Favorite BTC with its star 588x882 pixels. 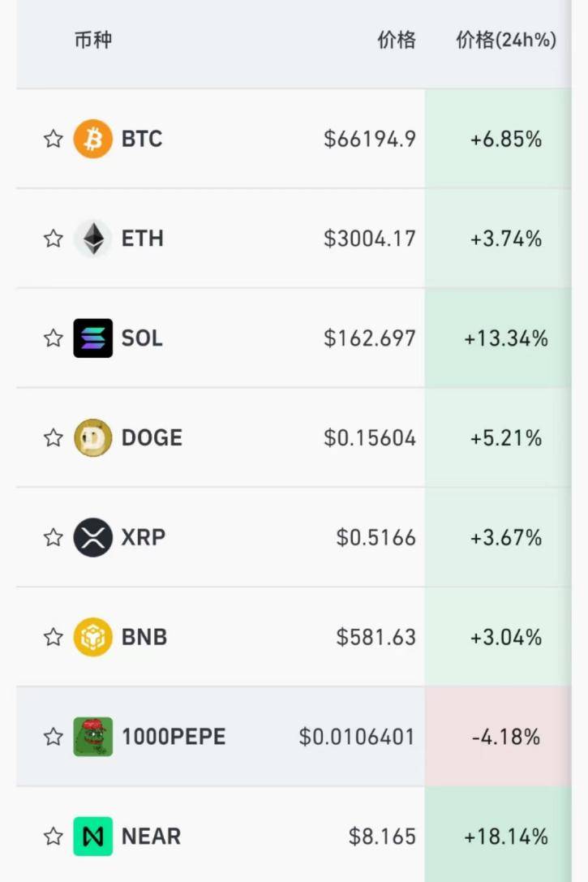(54, 139)
